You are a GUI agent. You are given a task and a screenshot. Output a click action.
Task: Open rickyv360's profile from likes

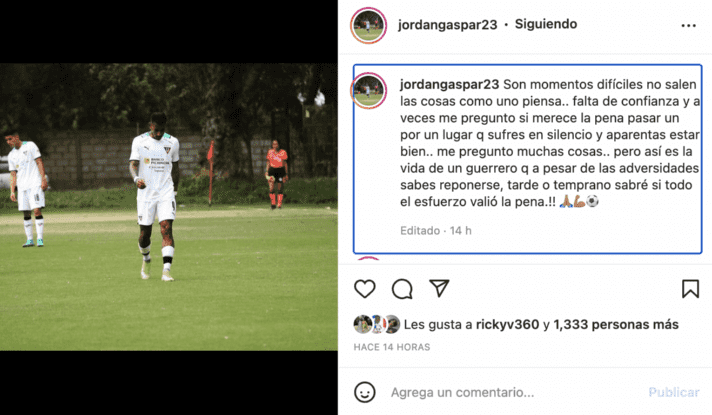coord(507,325)
